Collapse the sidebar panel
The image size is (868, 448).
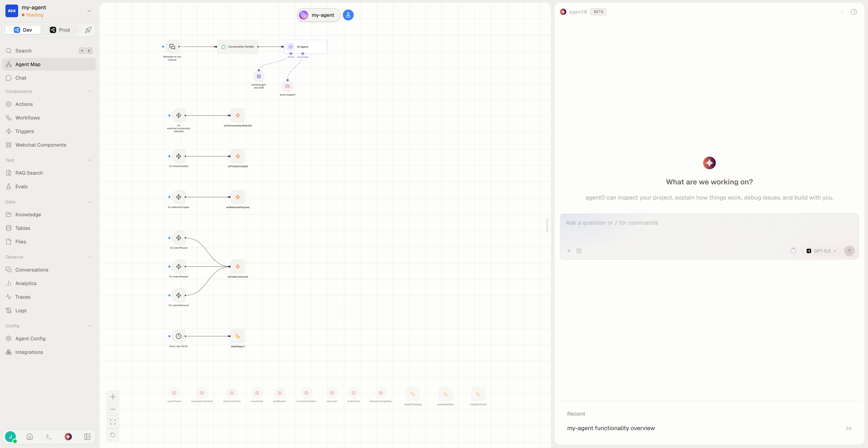pos(87,436)
